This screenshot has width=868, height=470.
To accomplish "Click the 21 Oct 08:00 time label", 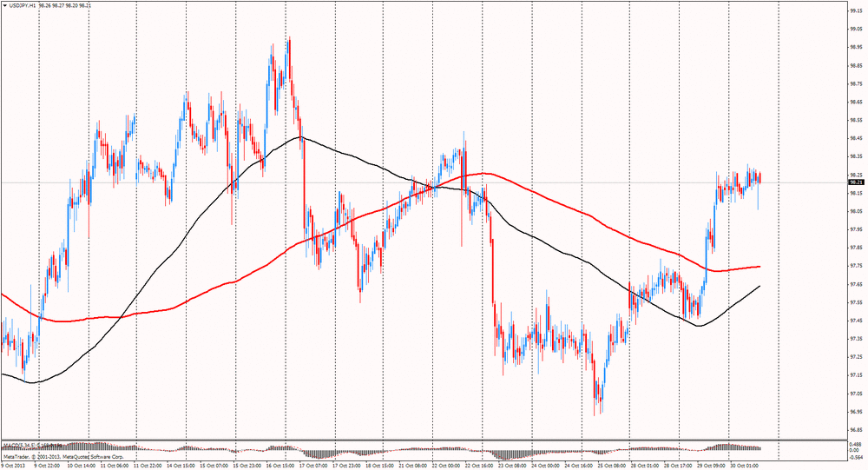I will tap(413, 466).
